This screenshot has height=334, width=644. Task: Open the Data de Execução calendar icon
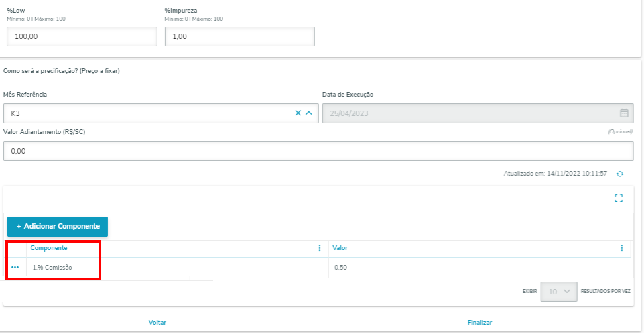[624, 113]
